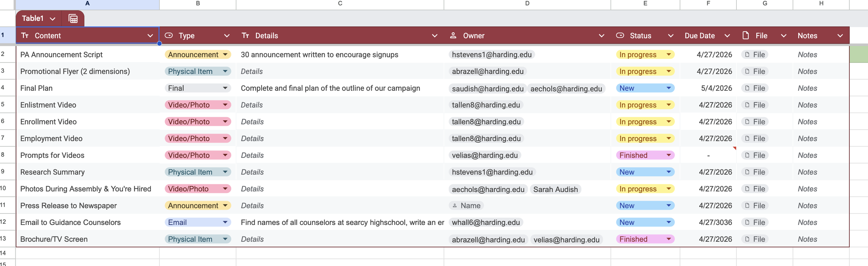Open the Content column header menu arrow
Image resolution: width=868 pixels, height=266 pixels.
coord(150,36)
